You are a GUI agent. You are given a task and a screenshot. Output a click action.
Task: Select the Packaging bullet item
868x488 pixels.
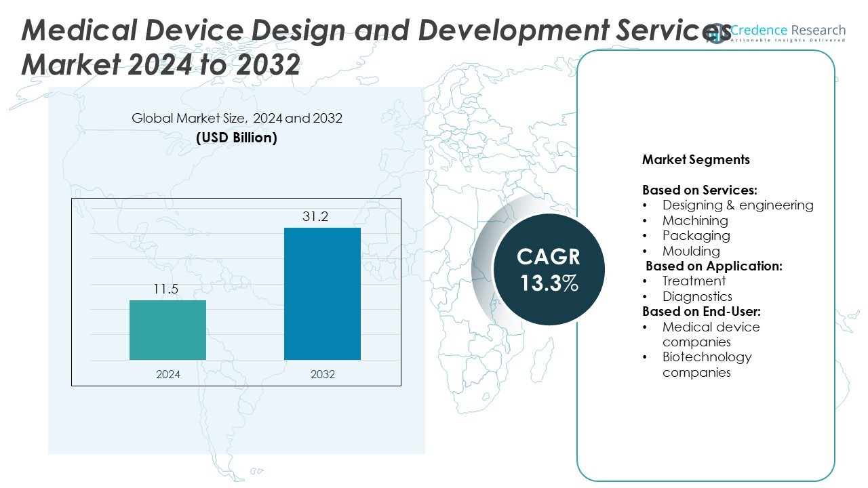[696, 236]
